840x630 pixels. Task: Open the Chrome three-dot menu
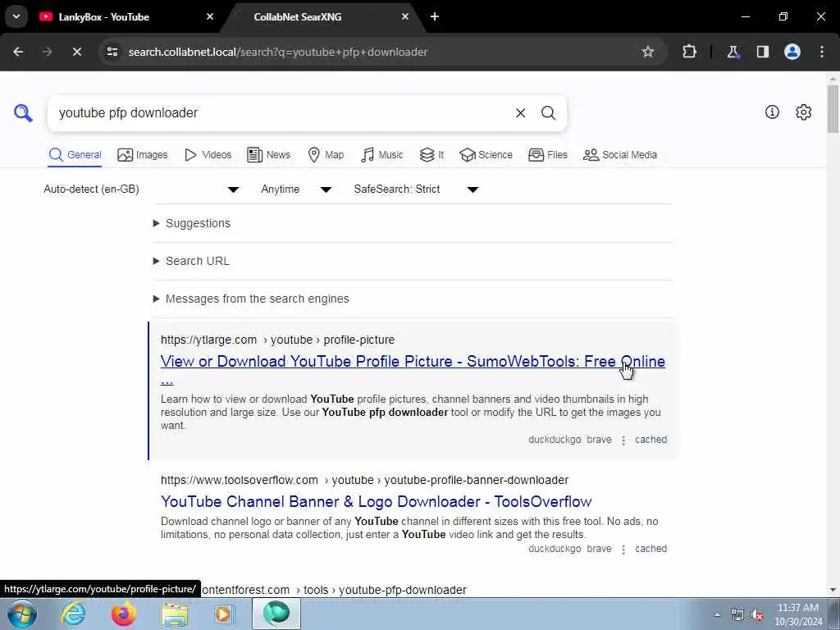(822, 52)
